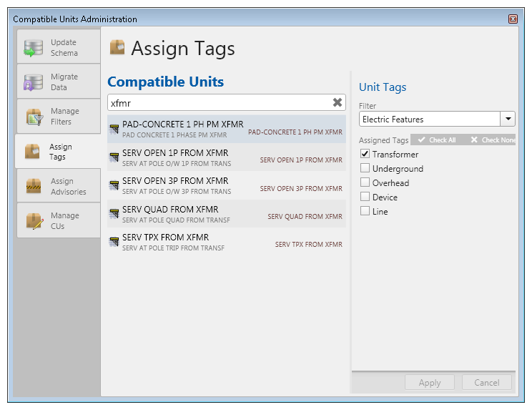Click the Manage Filters funnel icon

coord(34,117)
